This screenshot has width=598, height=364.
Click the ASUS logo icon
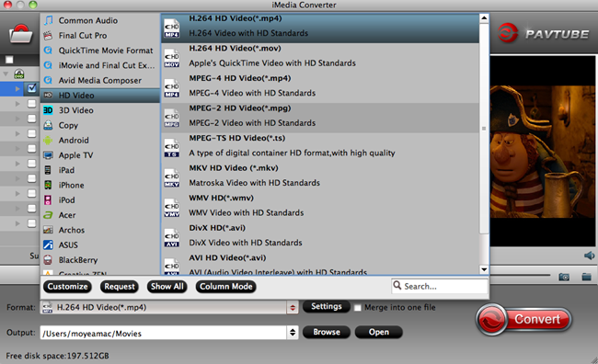48,245
